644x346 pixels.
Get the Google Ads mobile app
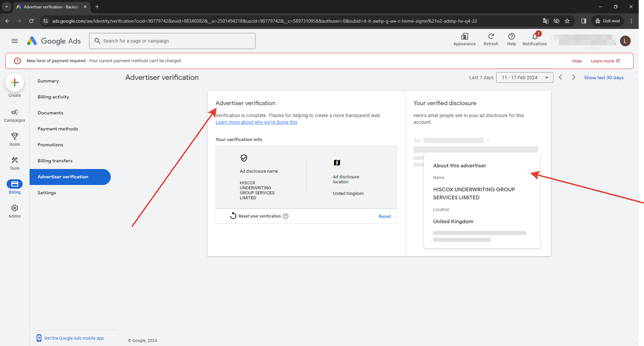pos(70,338)
